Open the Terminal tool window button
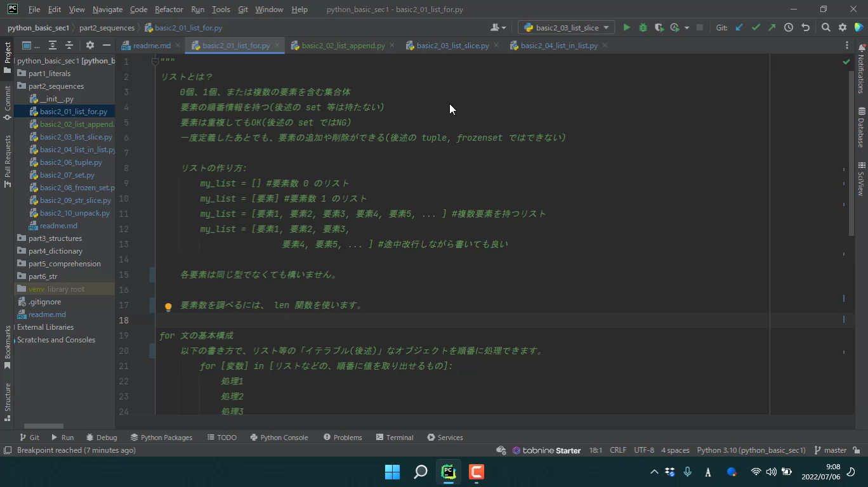868x487 pixels. (394, 438)
